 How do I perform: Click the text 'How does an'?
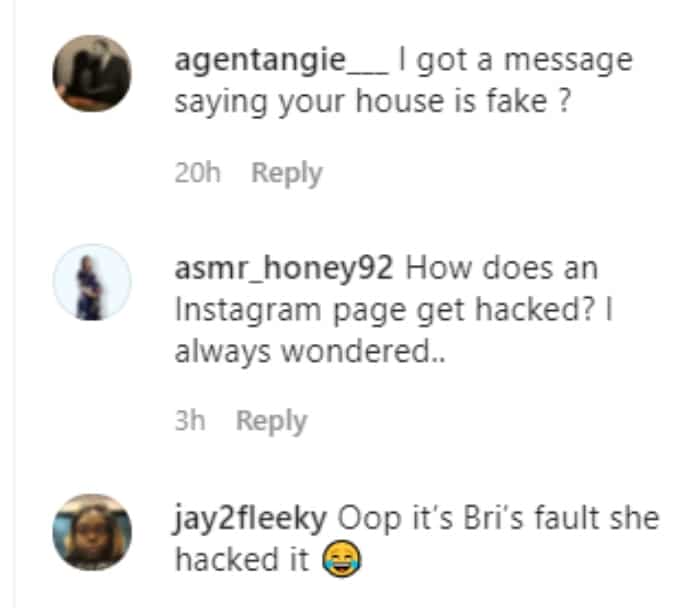point(502,268)
